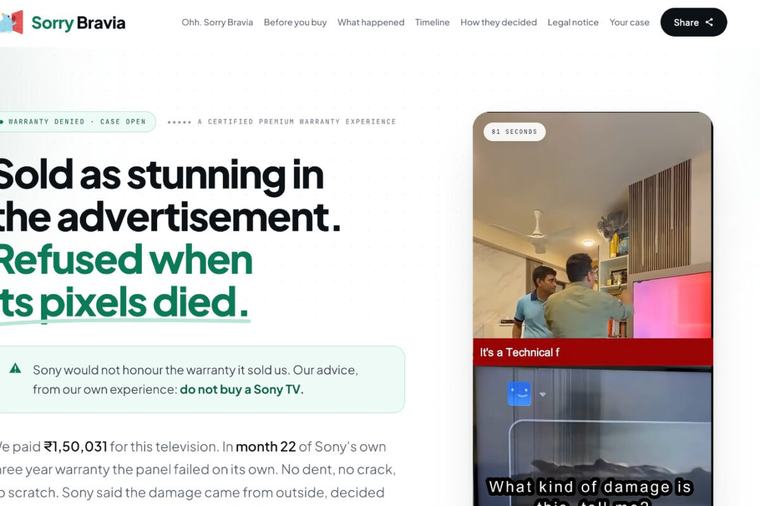This screenshot has height=506, width=760.
Task: Click the red 'It's a Technical f' caption bar
Action: click(x=592, y=352)
